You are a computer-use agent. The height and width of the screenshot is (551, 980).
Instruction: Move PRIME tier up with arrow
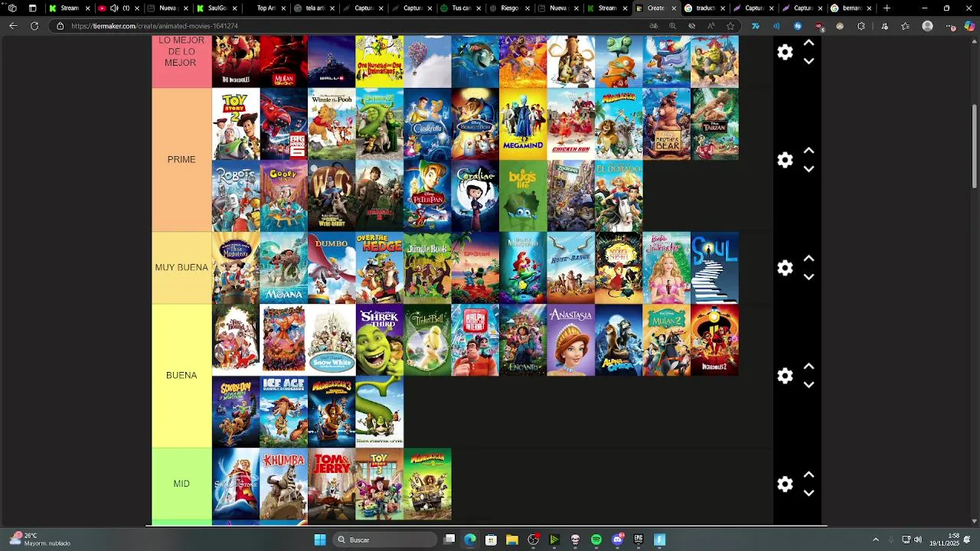pos(808,151)
